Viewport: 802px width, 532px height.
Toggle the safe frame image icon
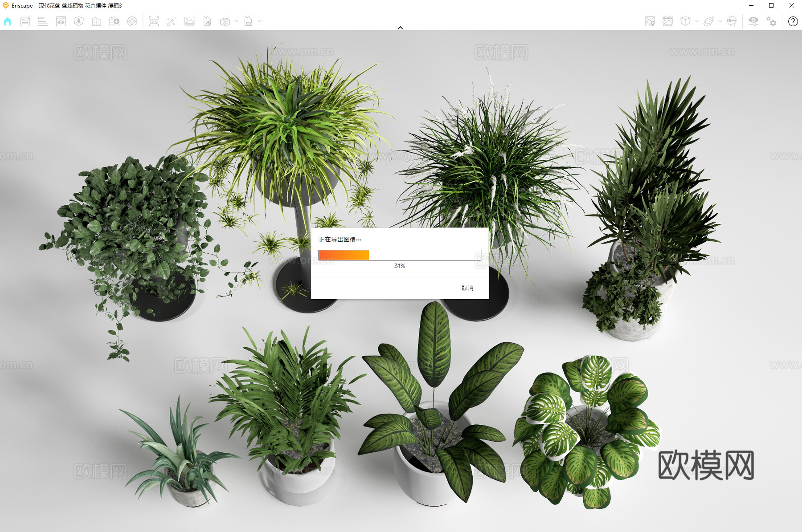click(x=667, y=21)
